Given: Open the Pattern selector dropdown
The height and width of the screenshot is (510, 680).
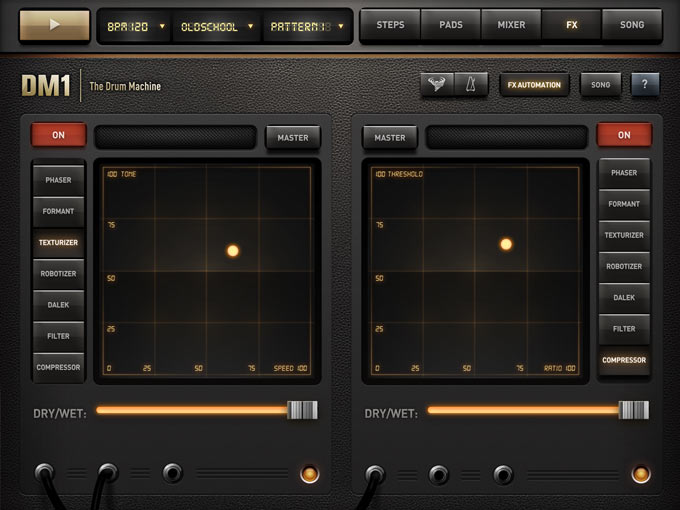Looking at the screenshot, I should coord(306,26).
